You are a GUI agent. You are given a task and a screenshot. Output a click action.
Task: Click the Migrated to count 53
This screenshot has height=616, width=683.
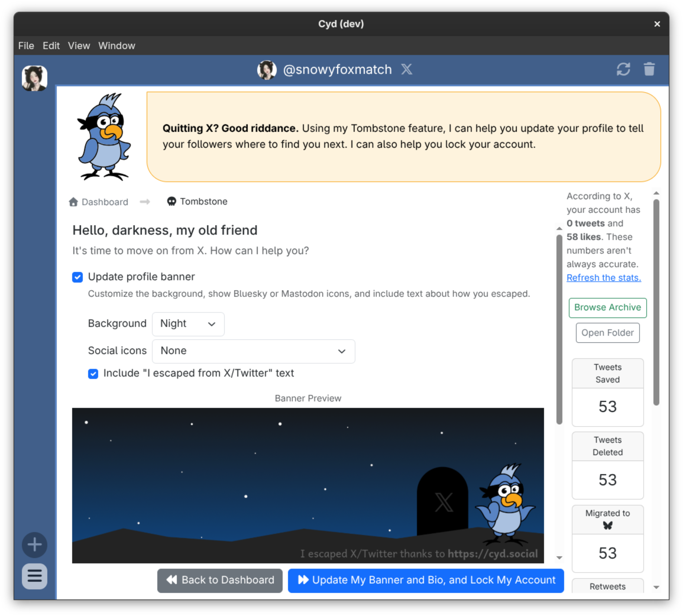[x=608, y=553]
